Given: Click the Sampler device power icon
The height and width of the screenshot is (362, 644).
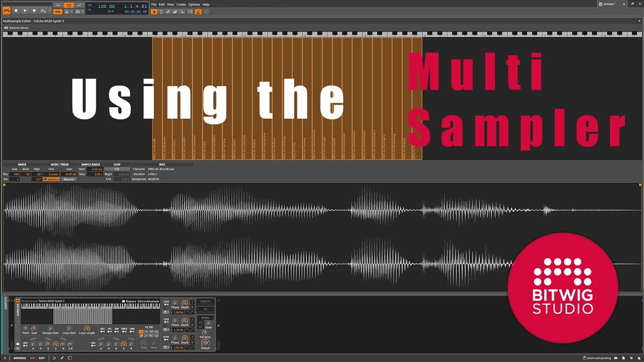Looking at the screenshot, I should [x=18, y=301].
